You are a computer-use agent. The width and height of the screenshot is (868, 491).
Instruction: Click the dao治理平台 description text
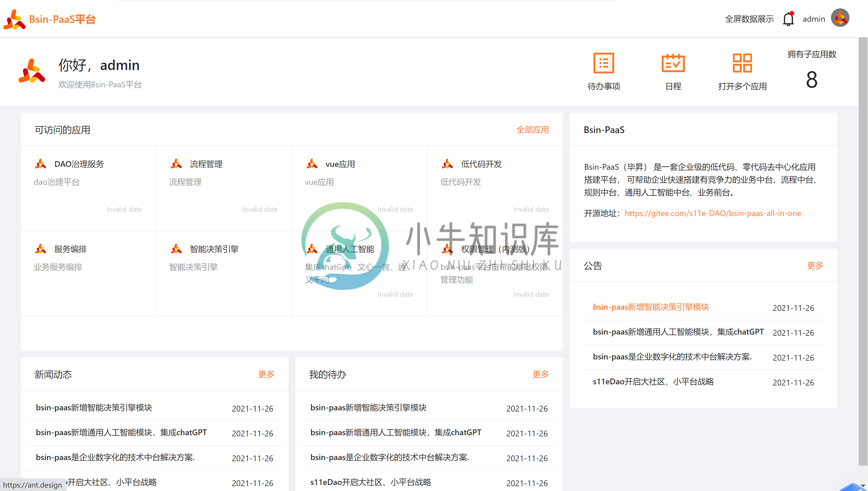click(56, 182)
